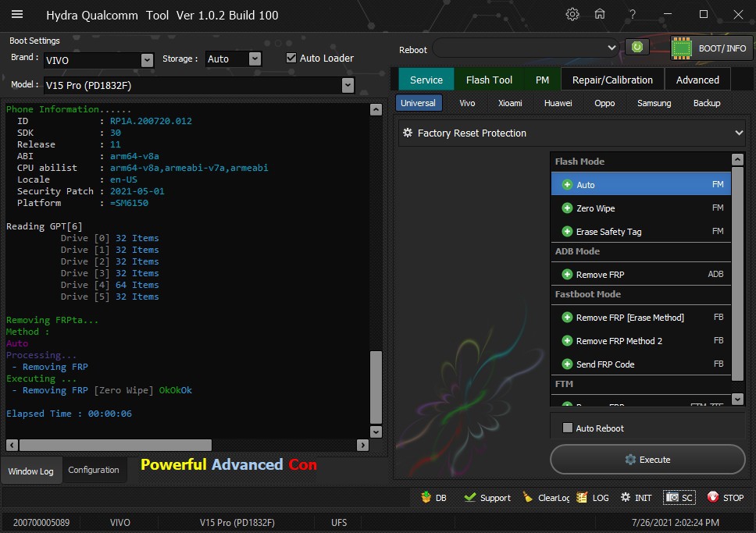
Task: Click the ClearLog broom button
Action: 546,497
